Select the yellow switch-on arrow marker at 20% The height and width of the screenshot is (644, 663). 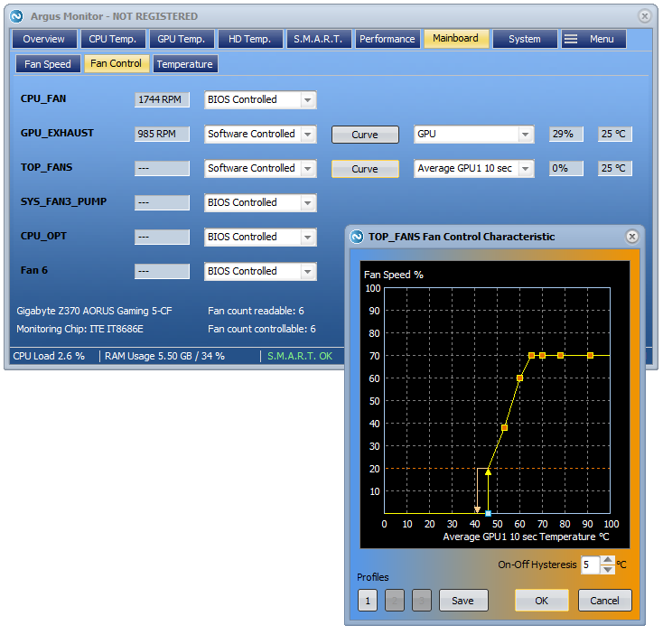tap(488, 471)
